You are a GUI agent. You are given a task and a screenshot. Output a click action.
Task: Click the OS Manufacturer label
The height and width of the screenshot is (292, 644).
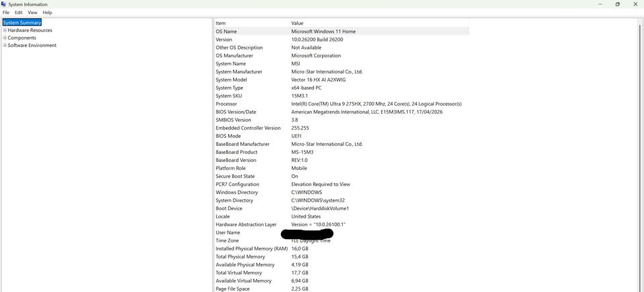(x=235, y=56)
